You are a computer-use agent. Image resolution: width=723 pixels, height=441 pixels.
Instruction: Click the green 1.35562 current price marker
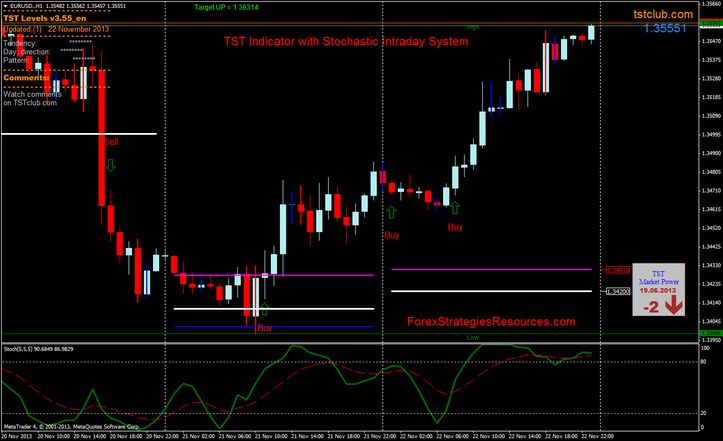point(711,23)
